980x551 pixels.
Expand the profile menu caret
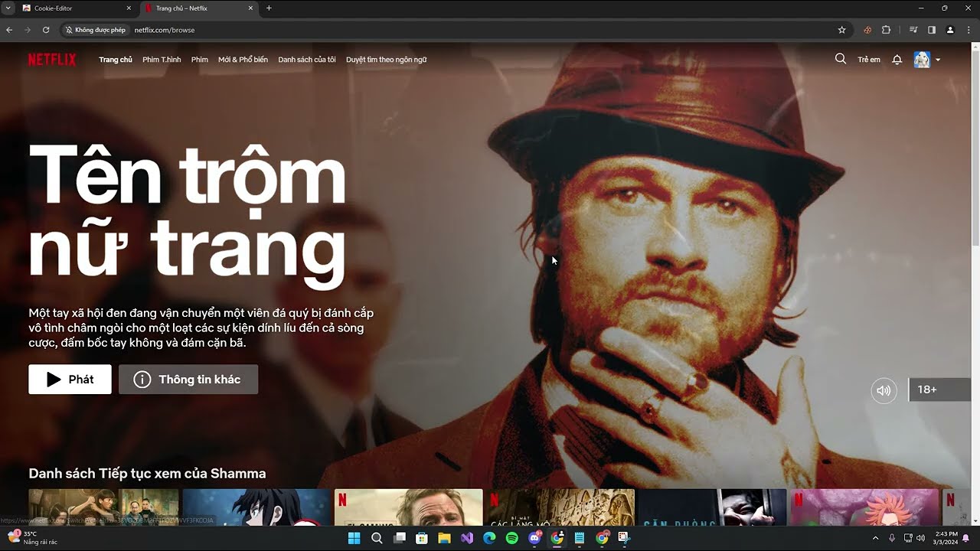click(x=938, y=60)
